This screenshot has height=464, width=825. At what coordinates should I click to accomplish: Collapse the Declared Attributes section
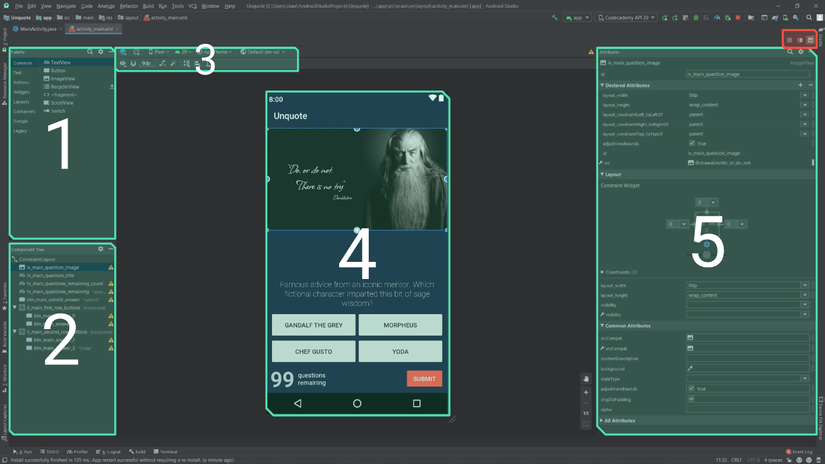point(602,85)
